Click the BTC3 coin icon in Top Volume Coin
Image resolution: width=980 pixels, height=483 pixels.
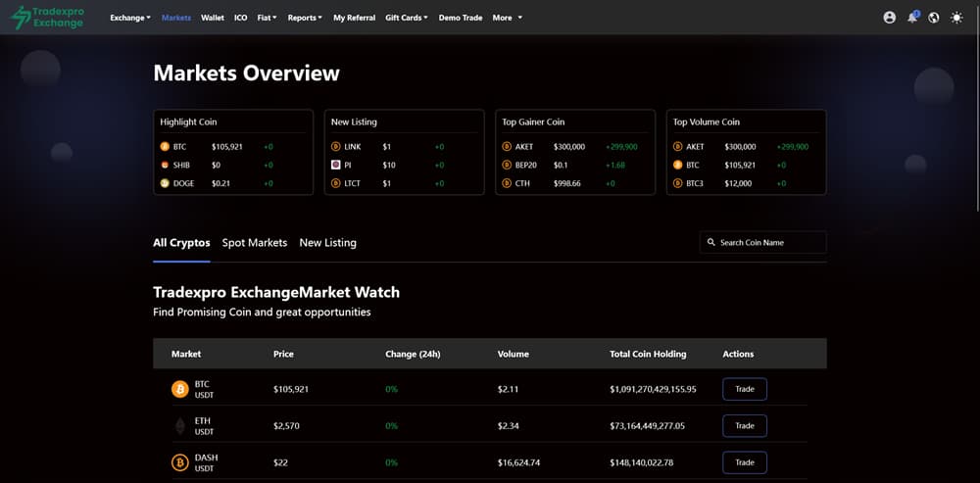[677, 183]
